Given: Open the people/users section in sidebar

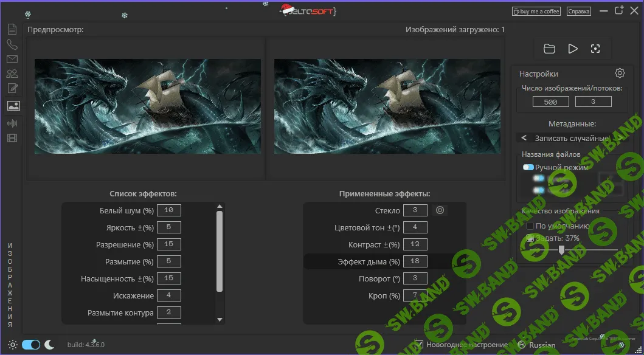Looking at the screenshot, I should 12,74.
